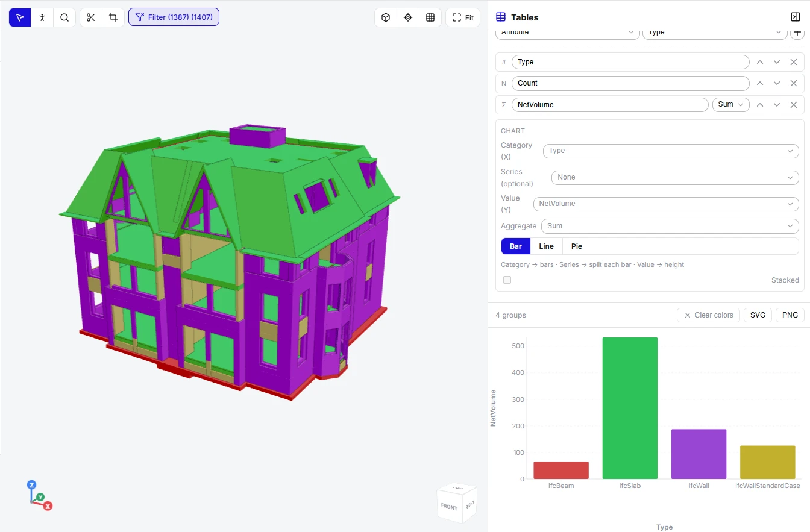Activate the crop box tool
810x532 pixels.
tap(113, 17)
